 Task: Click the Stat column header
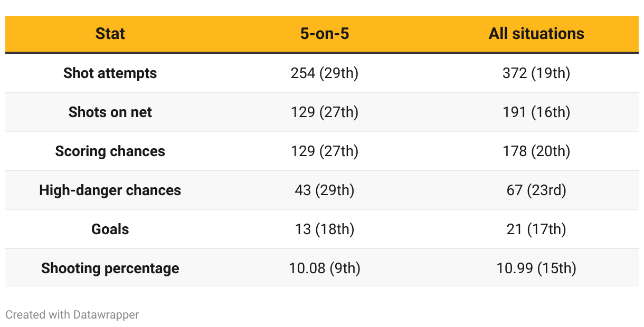pos(110,34)
